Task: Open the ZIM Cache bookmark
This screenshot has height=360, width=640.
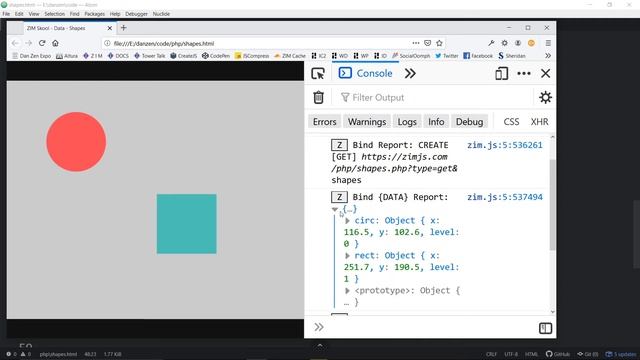Action: (290, 56)
